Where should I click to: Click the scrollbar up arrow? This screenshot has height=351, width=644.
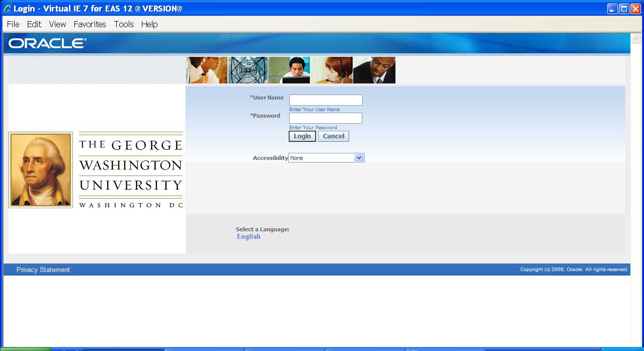point(635,37)
